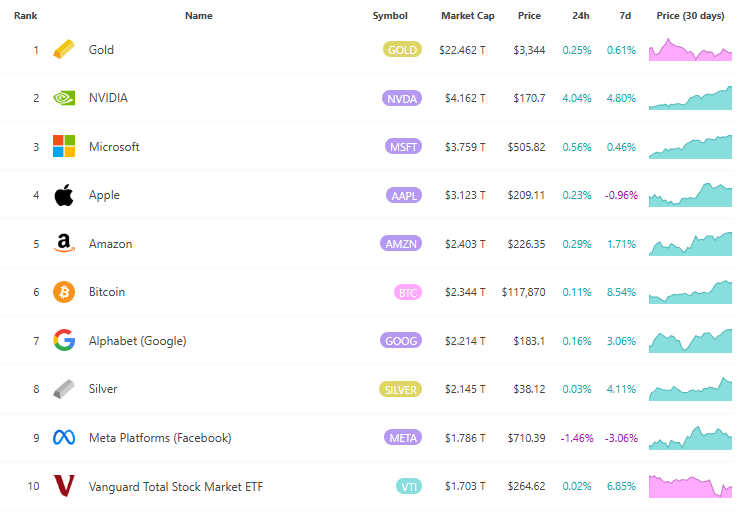Click the Bitcoin logo icon
The width and height of the screenshot is (738, 519).
point(64,292)
